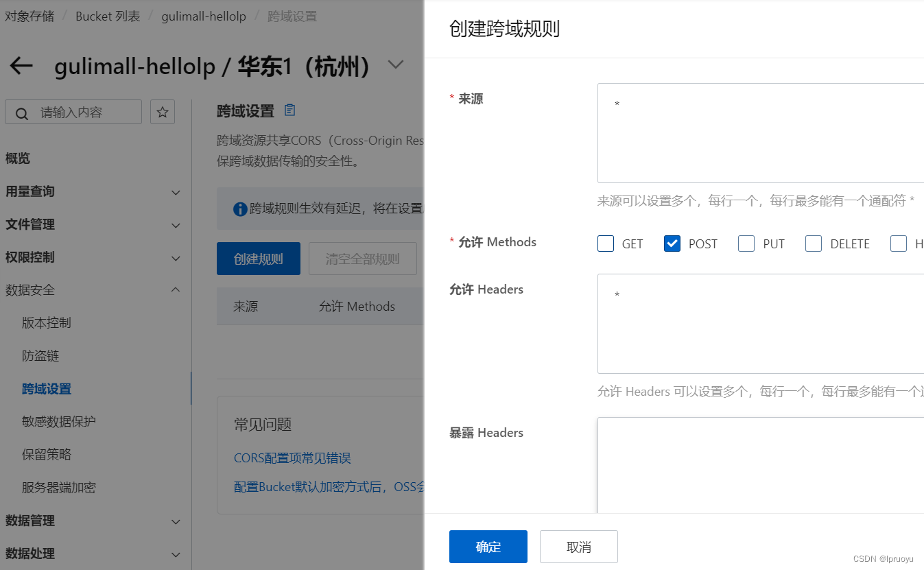Open the 配置Bucket默认加密方式后 link
924x570 pixels.
[329, 487]
